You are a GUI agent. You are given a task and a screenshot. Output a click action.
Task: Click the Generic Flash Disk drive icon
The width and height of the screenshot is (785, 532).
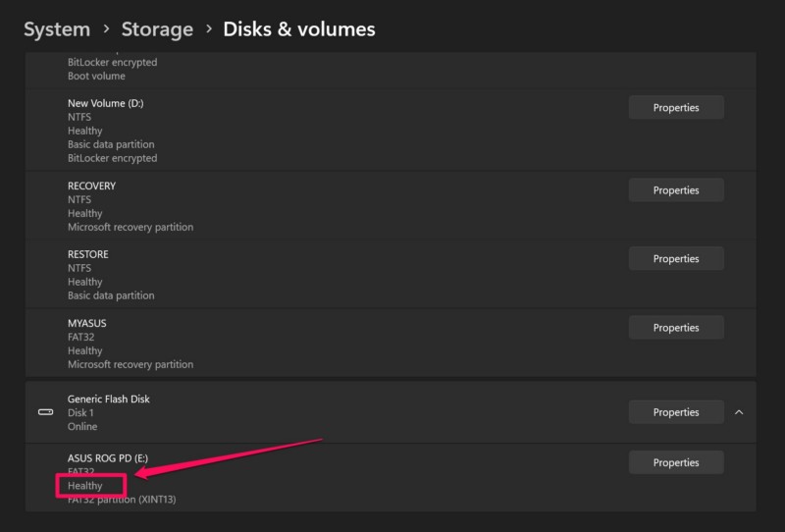45,412
